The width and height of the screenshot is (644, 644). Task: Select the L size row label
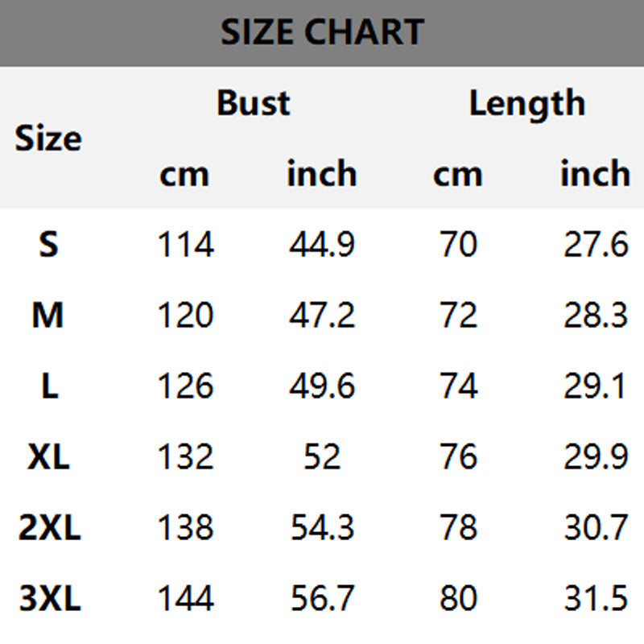click(x=50, y=386)
